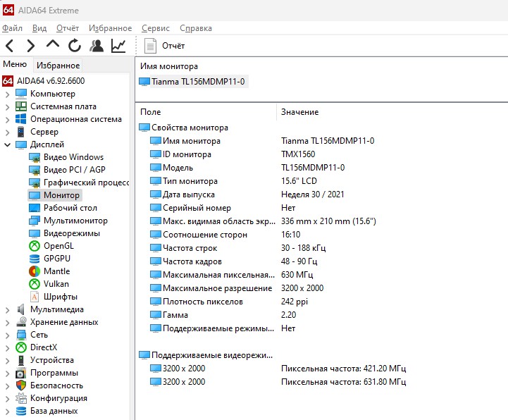Expand the Программы tree node

[x=8, y=373]
